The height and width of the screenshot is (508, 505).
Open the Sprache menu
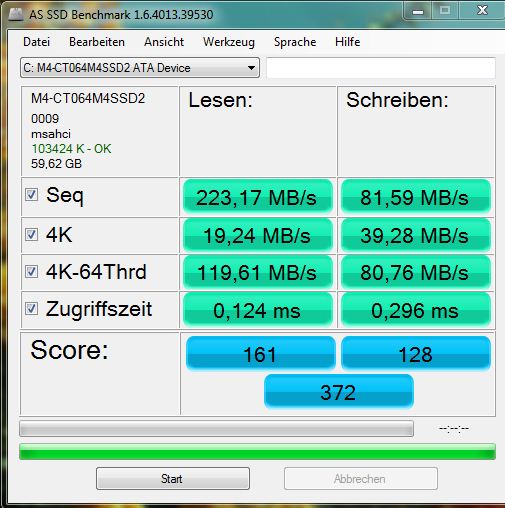pyautogui.click(x=295, y=42)
